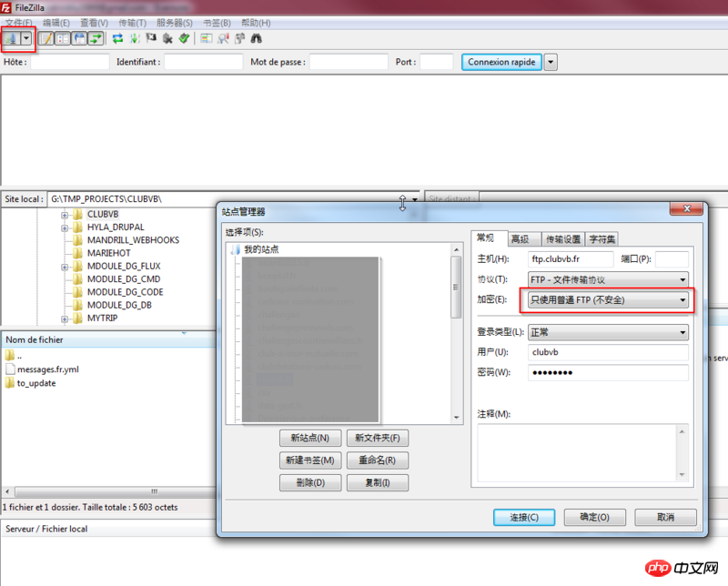Expand the MYTRIP folder node
The width and height of the screenshot is (728, 586).
pos(65,319)
